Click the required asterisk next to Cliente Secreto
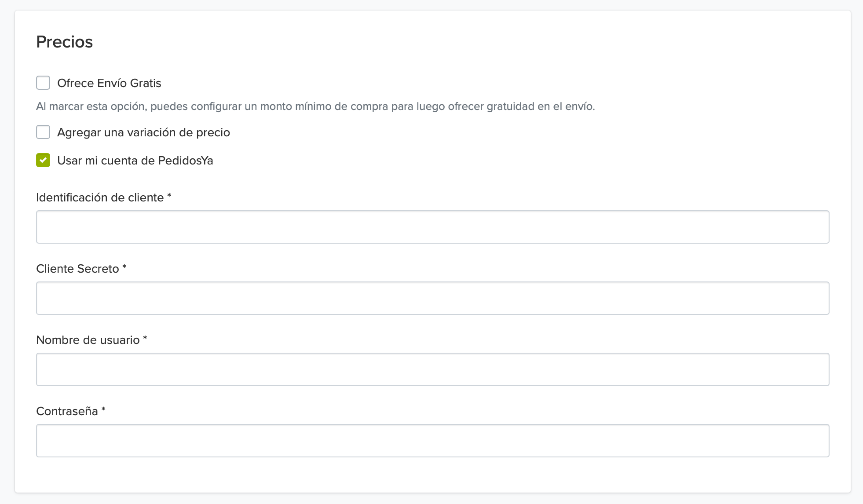Image resolution: width=863 pixels, height=504 pixels. (x=124, y=267)
